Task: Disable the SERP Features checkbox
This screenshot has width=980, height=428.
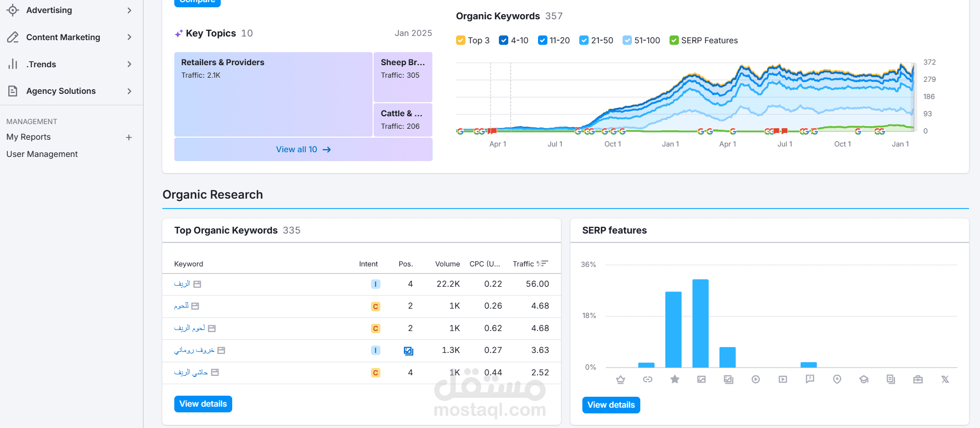Action: coord(674,40)
